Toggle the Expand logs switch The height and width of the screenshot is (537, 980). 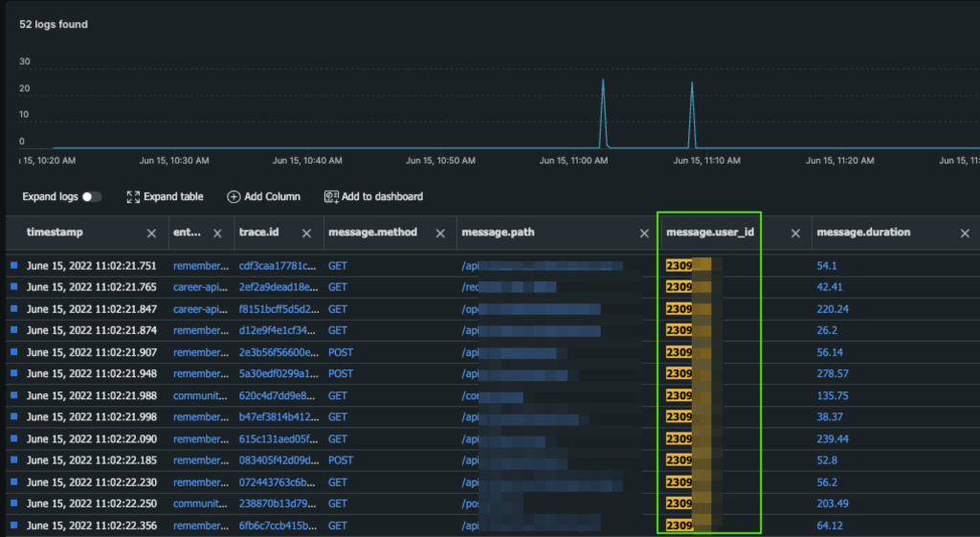pos(91,197)
